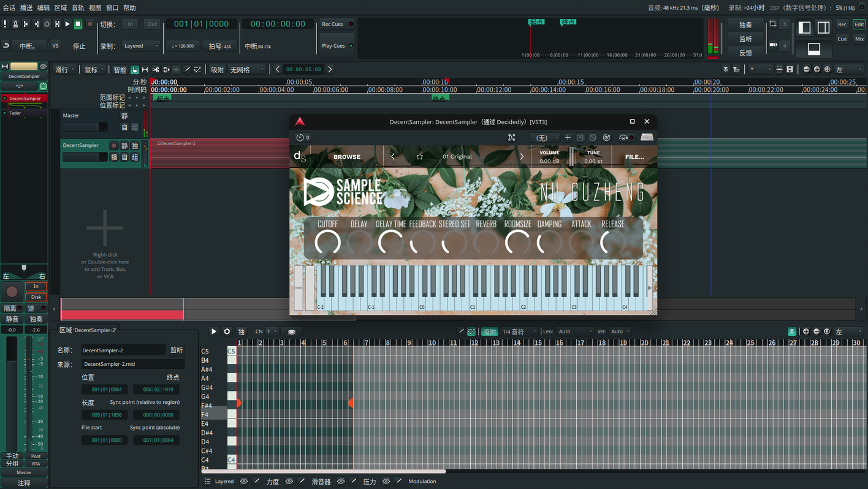Open the 无网格 grid mode dropdown
868x489 pixels.
click(x=247, y=70)
